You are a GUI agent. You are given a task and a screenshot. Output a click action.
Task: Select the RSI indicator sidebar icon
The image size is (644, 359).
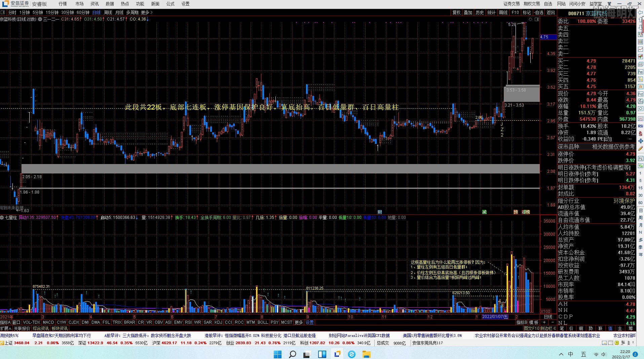pyautogui.click(x=640, y=126)
